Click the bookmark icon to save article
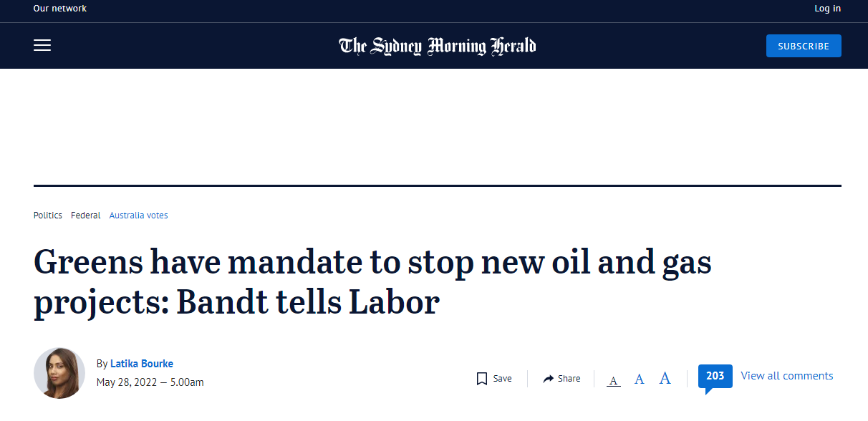This screenshot has height=421, width=868. [482, 379]
